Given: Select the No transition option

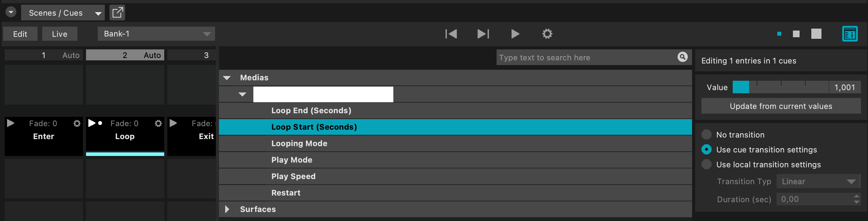Looking at the screenshot, I should point(707,135).
